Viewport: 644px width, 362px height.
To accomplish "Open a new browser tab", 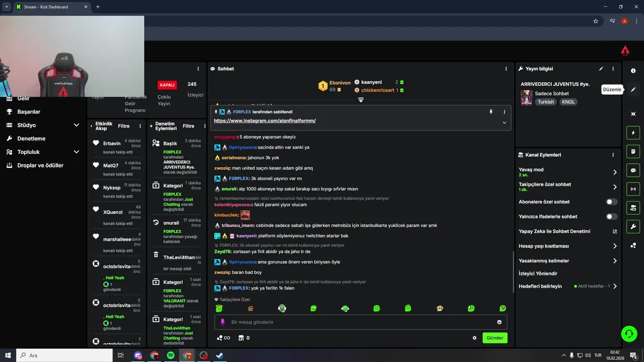I will click(98, 7).
